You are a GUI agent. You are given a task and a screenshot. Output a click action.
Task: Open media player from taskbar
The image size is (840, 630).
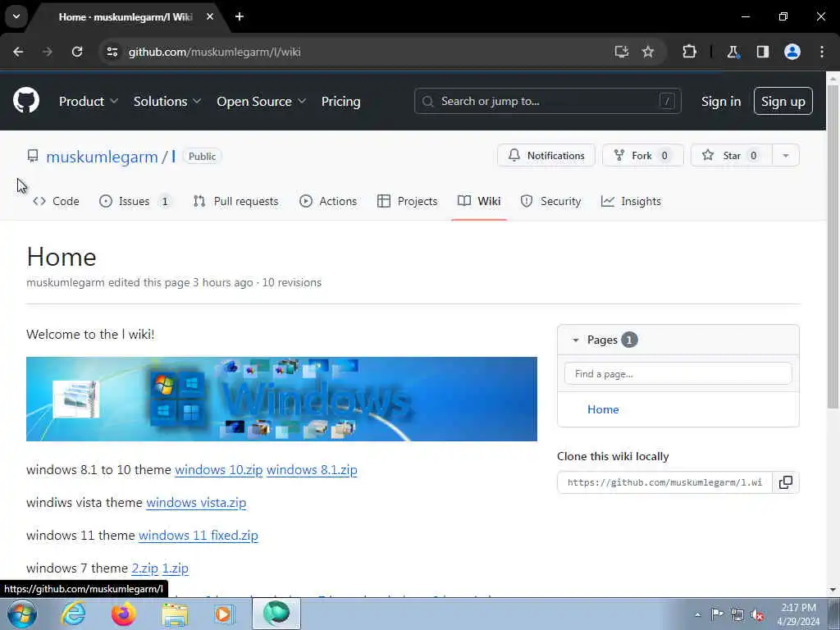(x=224, y=614)
